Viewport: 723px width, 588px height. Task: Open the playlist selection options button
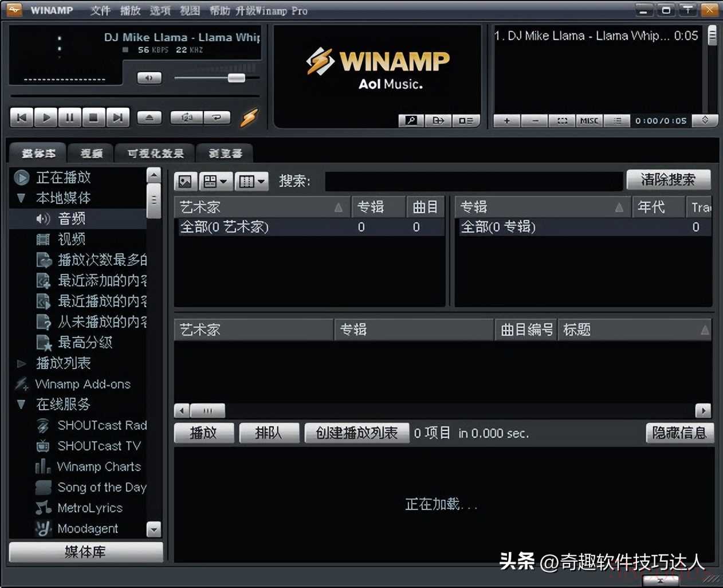pyautogui.click(x=562, y=120)
